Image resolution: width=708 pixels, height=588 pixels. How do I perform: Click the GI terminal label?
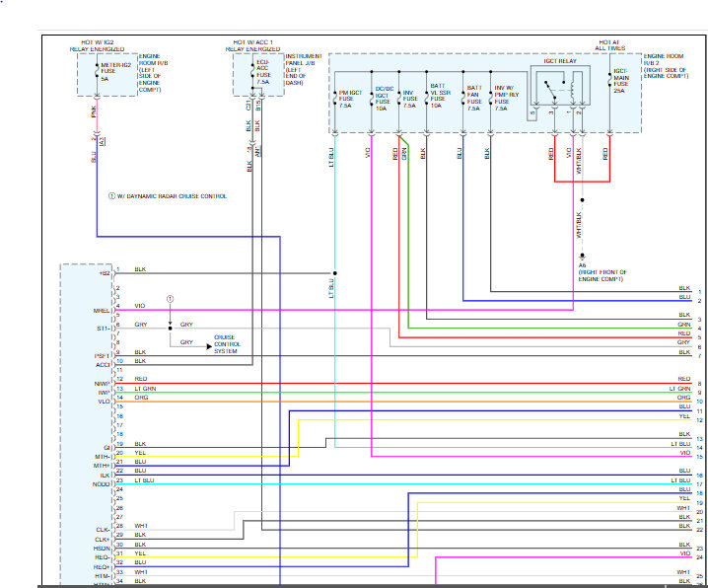tap(107, 448)
